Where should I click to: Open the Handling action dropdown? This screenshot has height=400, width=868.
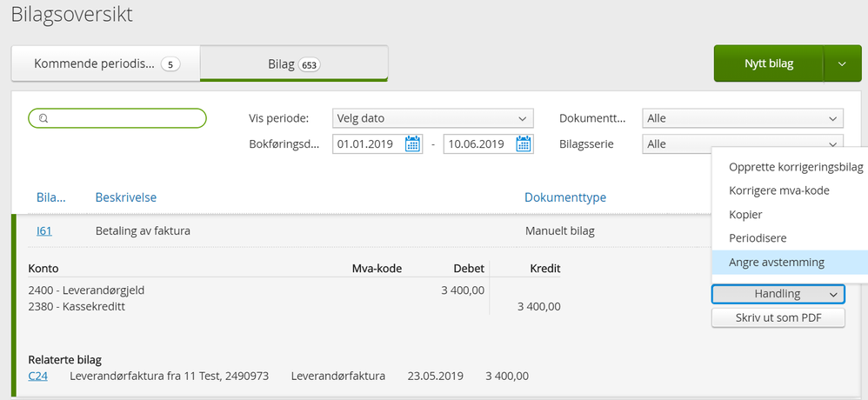[x=778, y=294]
